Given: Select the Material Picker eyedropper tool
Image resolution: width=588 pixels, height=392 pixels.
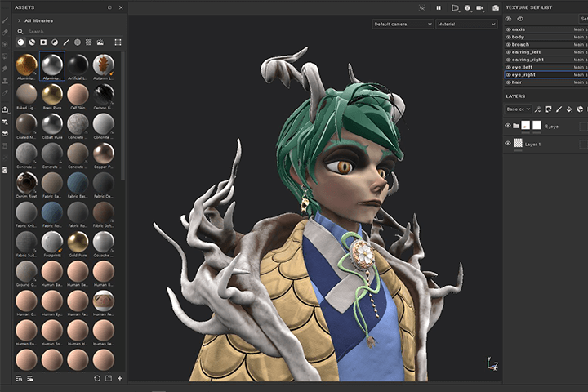Looking at the screenshot, I should click(5, 93).
